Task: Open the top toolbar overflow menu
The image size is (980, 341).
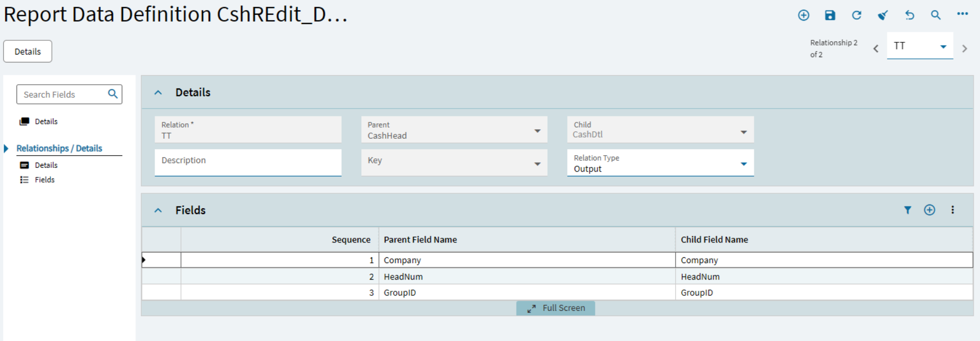Action: 963,14
